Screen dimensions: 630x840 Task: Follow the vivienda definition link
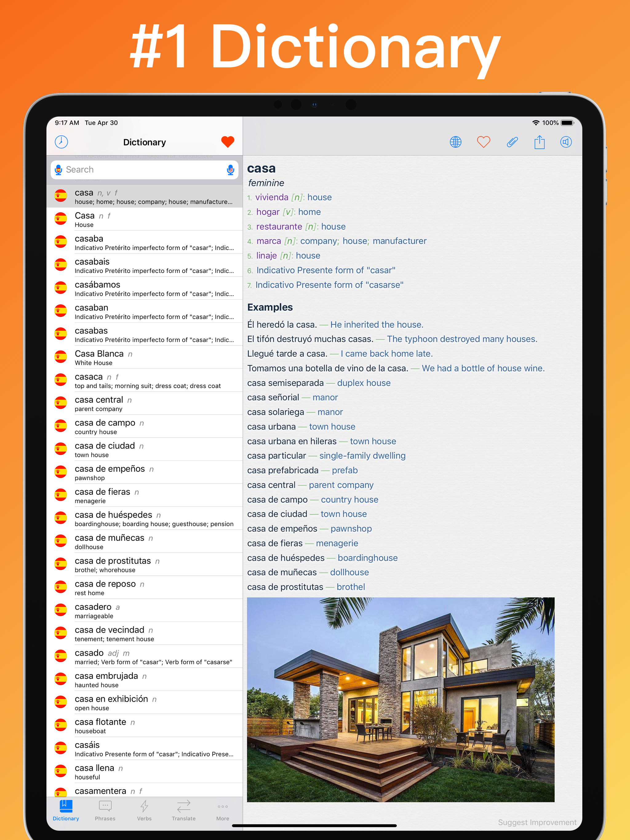click(x=272, y=197)
